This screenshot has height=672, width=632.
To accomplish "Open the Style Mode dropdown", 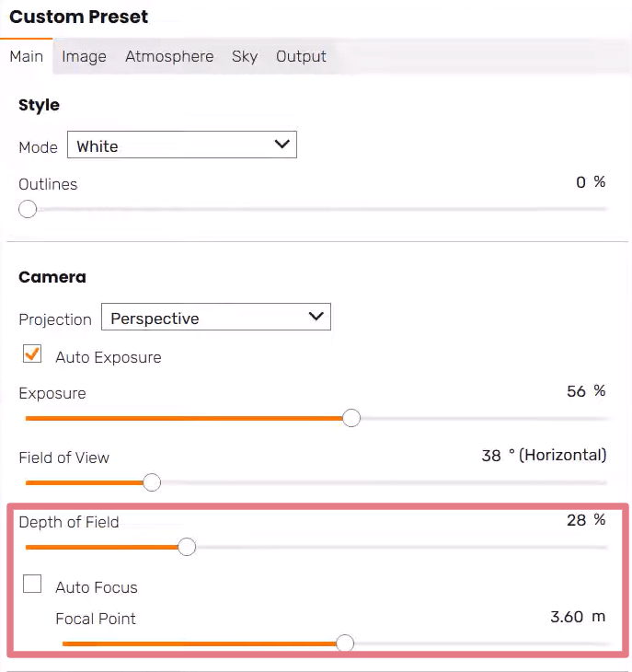I will click(181, 145).
